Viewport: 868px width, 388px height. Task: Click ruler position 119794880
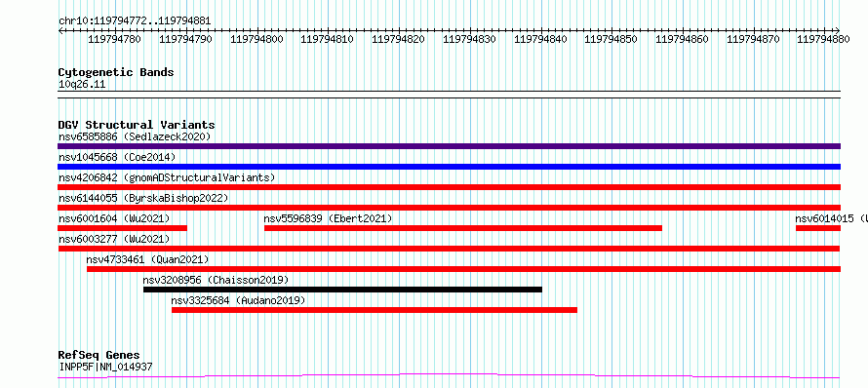tap(824, 39)
